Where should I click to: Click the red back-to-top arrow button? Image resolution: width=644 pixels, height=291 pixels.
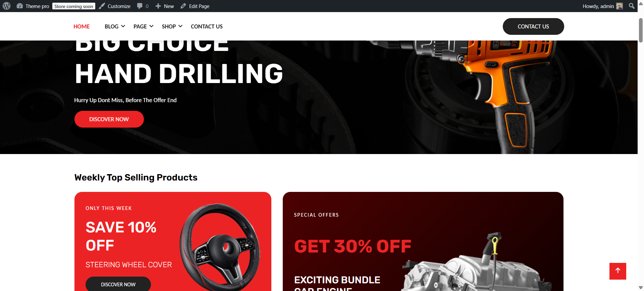(x=618, y=271)
